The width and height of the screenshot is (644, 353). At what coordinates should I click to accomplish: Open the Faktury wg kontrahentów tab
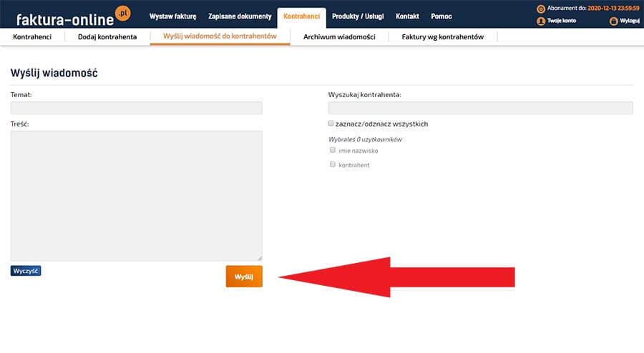click(442, 37)
